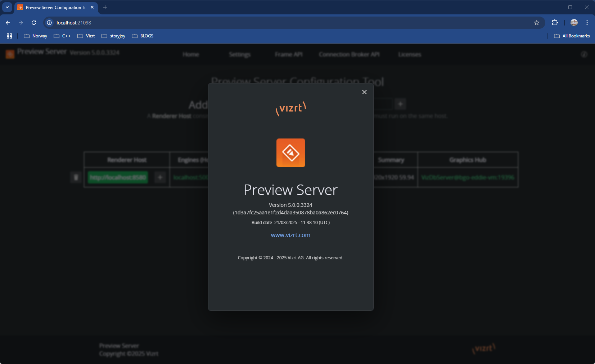Open the www.vizrt.com link
Screen dimensions: 595x364
(290, 235)
